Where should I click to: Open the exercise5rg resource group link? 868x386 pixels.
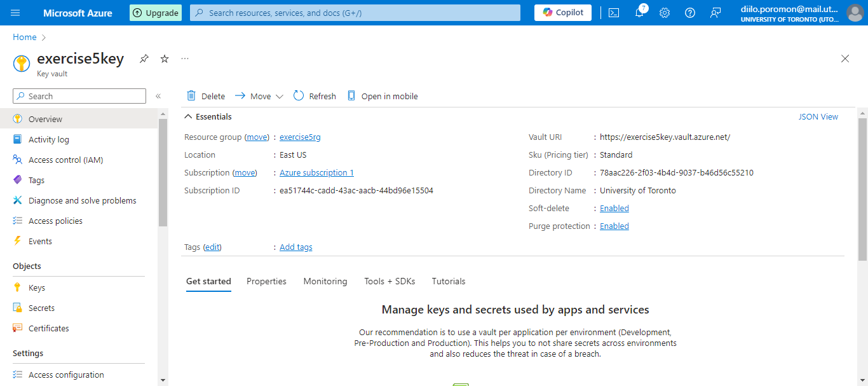point(300,137)
